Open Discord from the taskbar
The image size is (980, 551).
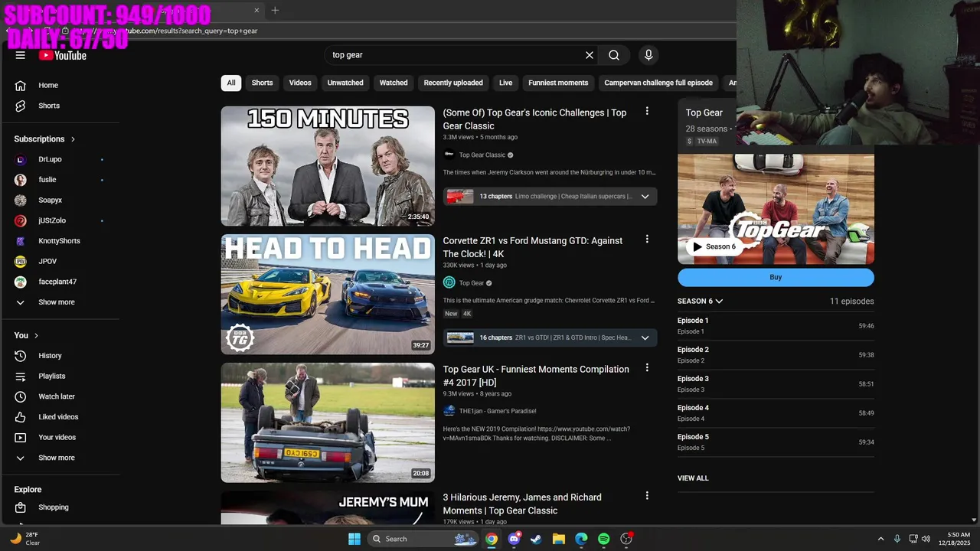tap(514, 539)
